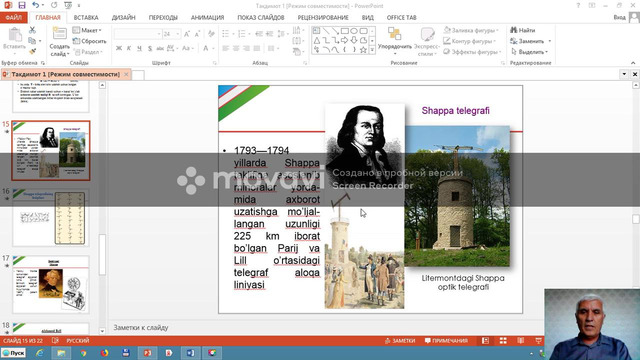Decrease font size with A down icon
Viewport: 640px width, 360px height.
(197, 34)
